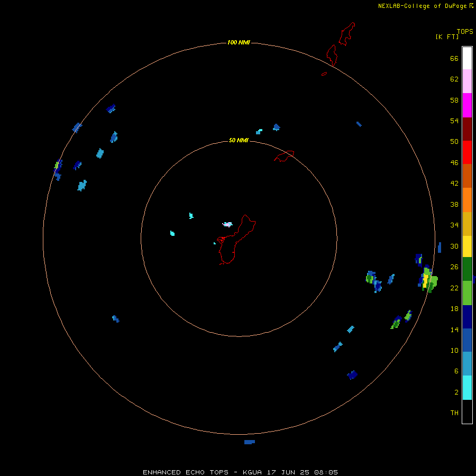
Task: Click the "NEXLAB-College of DuPage" credit text
Action: click(424, 6)
